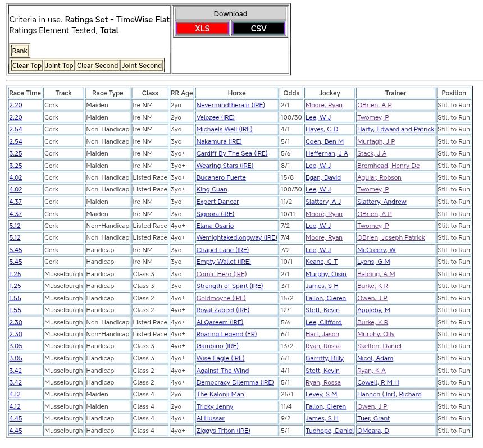Click the Bucanero Fuerte horse link
Viewport: 483px width, 448px height.
tap(221, 177)
